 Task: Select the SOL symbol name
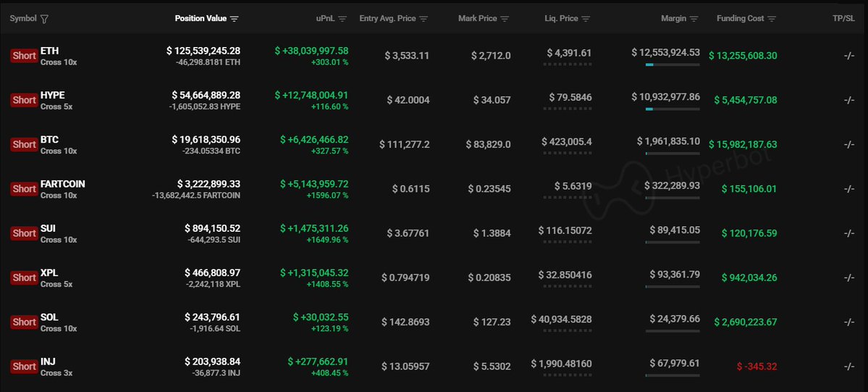(x=49, y=317)
